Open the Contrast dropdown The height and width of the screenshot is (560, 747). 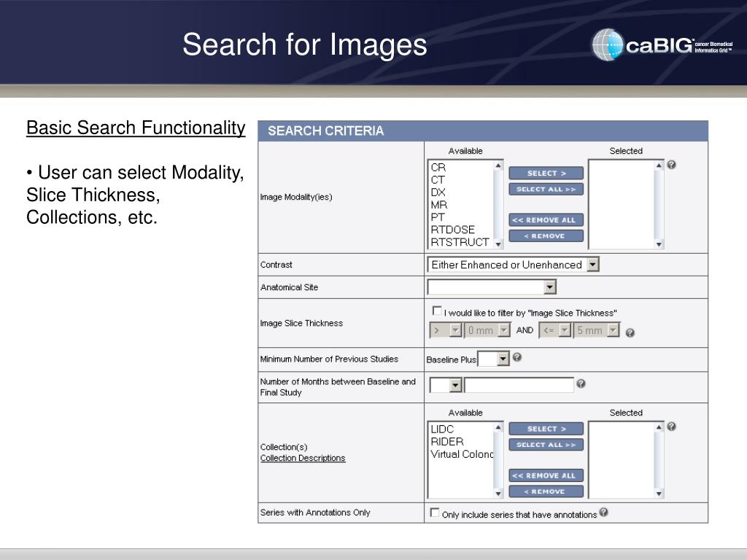(513, 264)
